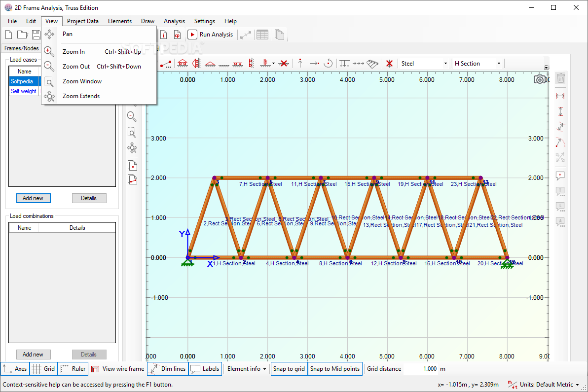The width and height of the screenshot is (588, 392).
Task: Choose Zoom In from View menu
Action: pyautogui.click(x=99, y=52)
